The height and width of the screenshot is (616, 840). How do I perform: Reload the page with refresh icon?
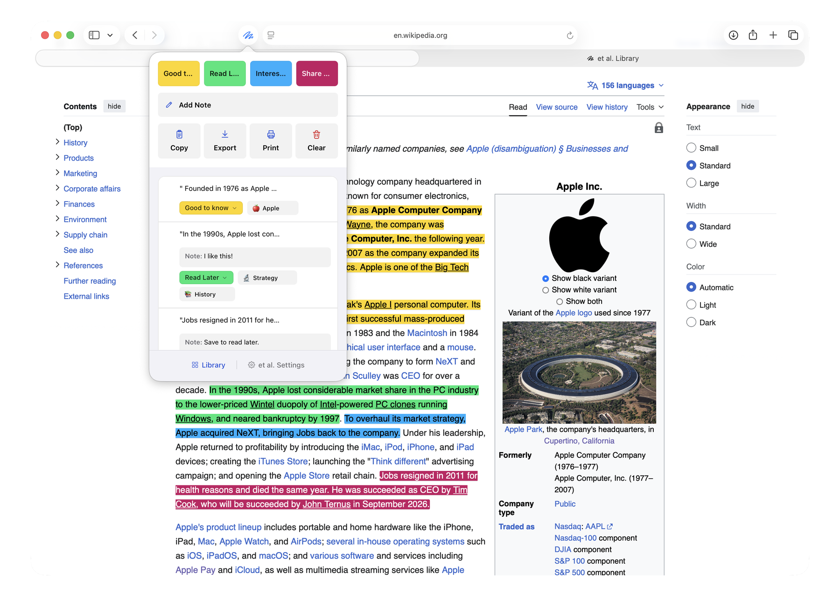(x=570, y=35)
